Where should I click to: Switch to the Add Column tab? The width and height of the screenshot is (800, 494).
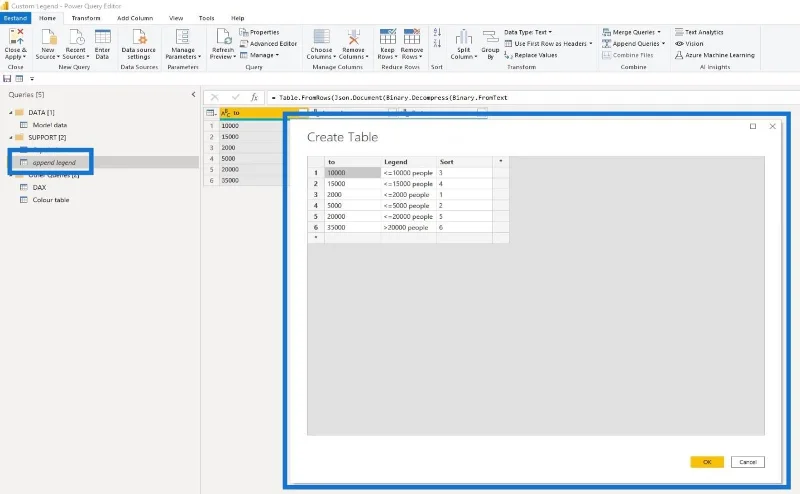pos(135,18)
